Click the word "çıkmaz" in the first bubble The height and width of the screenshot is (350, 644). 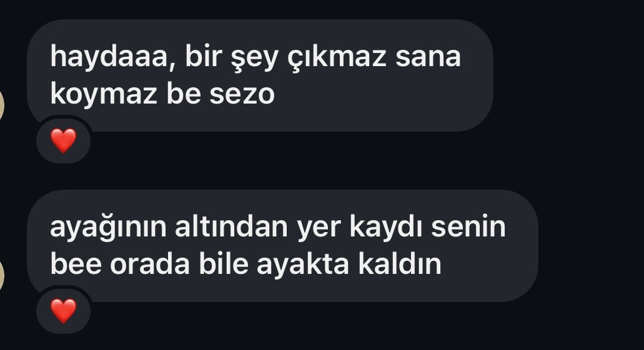337,58
